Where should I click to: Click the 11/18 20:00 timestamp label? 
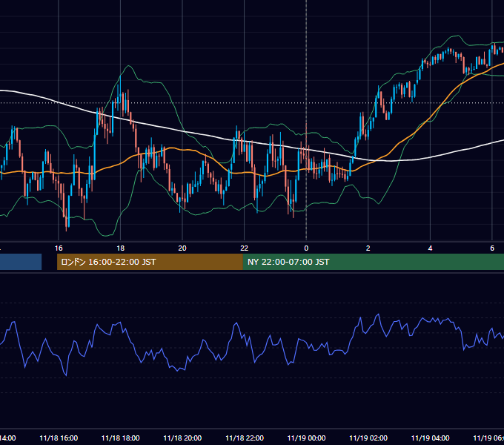(x=182, y=438)
